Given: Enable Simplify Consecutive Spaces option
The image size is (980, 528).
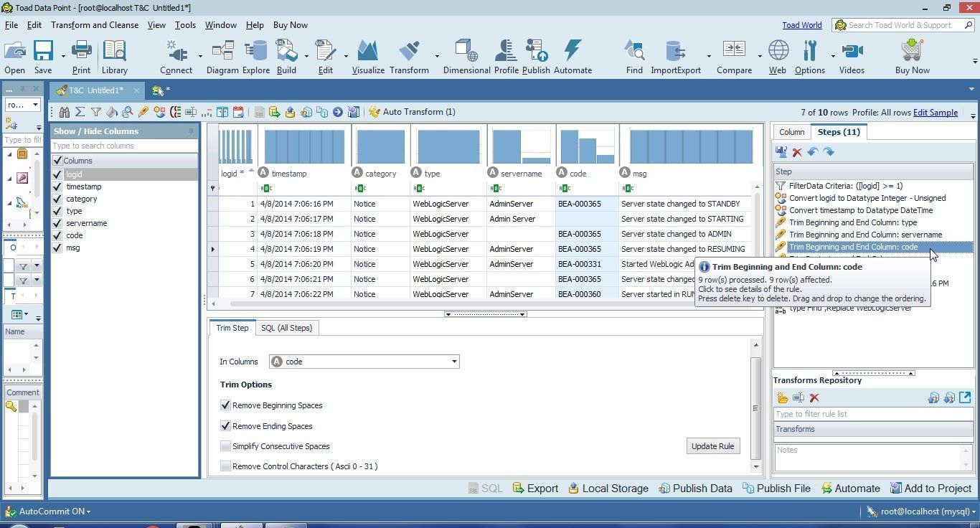Looking at the screenshot, I should (225, 446).
